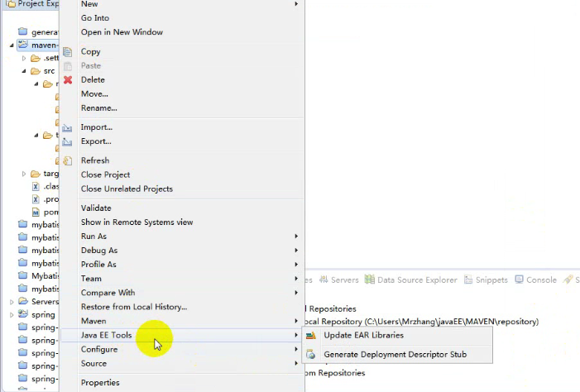
Task: Click the Generate Deployment Descriptor Stub icon
Action: click(x=311, y=355)
